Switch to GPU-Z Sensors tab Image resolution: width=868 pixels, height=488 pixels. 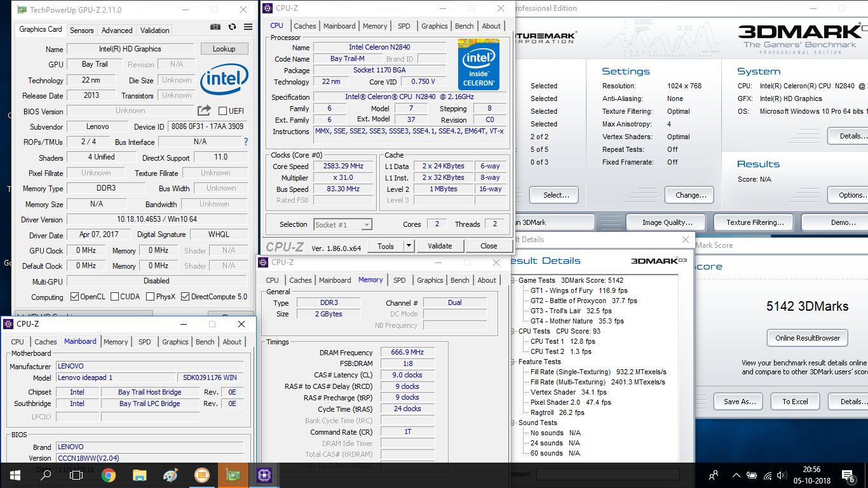click(81, 30)
